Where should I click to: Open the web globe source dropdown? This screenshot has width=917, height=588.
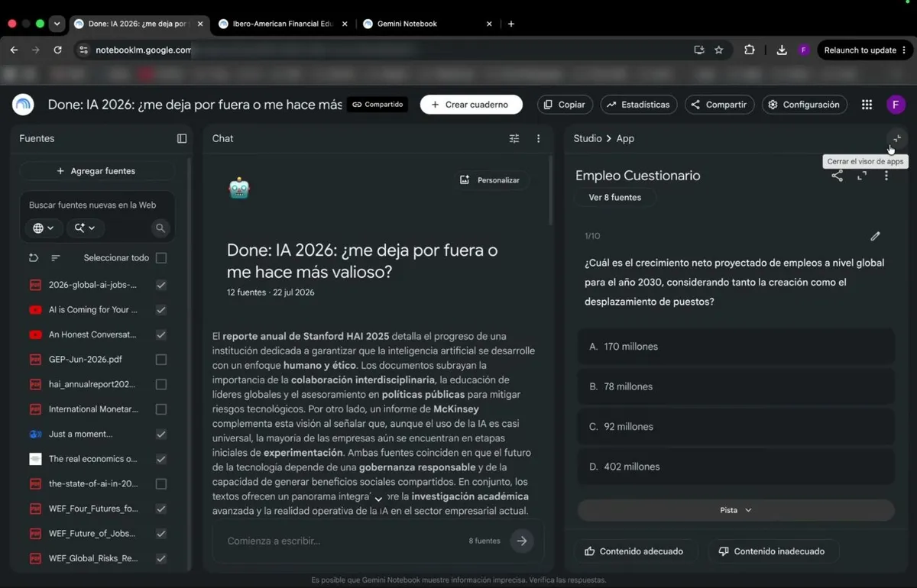(x=44, y=228)
